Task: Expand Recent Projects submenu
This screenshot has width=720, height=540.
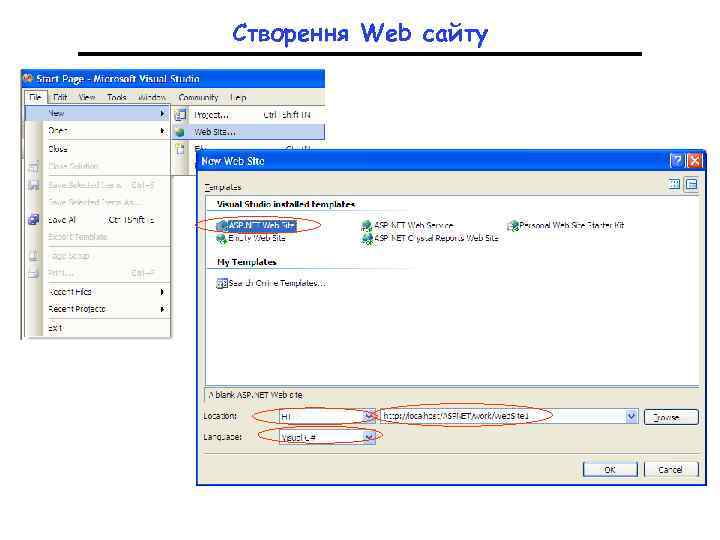Action: 98,309
